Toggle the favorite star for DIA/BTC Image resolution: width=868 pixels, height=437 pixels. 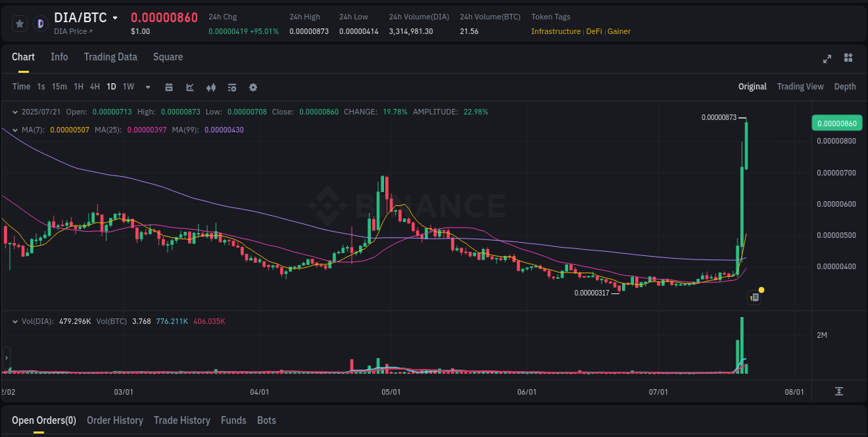click(x=19, y=23)
